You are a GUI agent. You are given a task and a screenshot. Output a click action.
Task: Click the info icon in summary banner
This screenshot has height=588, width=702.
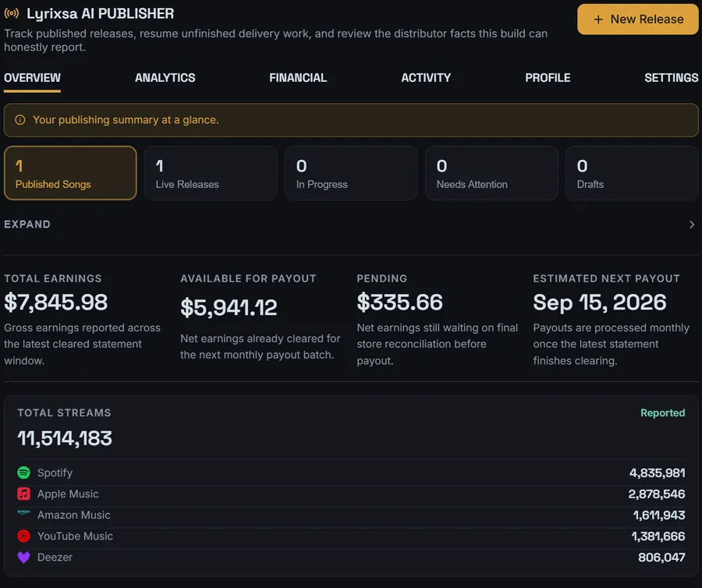coord(20,120)
